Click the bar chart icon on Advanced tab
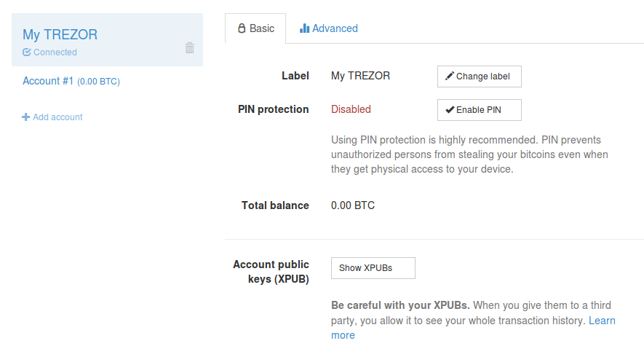The height and width of the screenshot is (357, 644). (x=304, y=28)
